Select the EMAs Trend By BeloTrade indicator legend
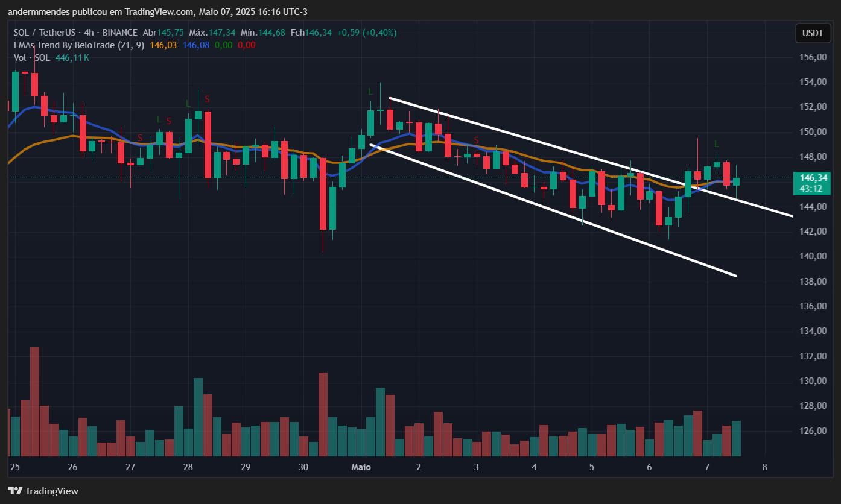This screenshot has width=841, height=504. click(78, 45)
